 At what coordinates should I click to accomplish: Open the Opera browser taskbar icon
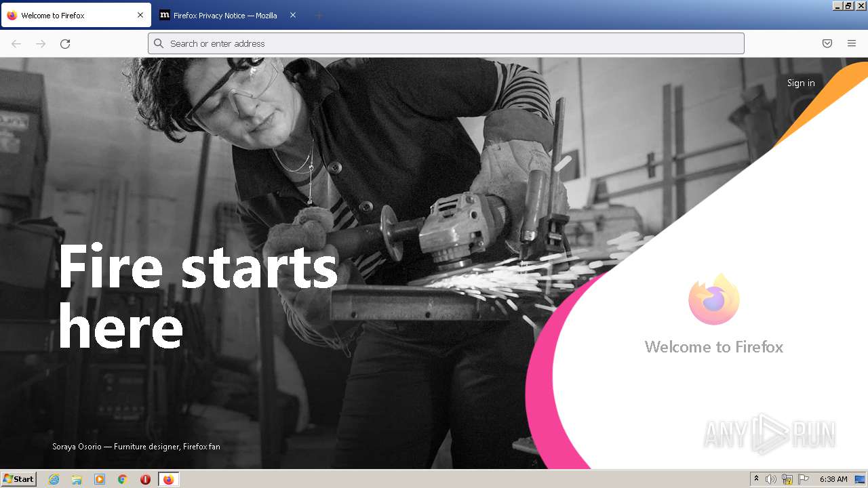click(x=145, y=479)
